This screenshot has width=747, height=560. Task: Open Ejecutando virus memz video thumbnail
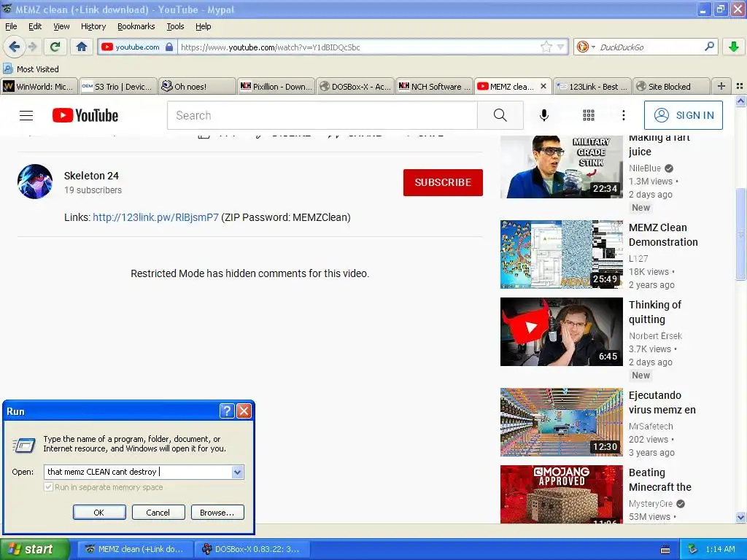click(x=561, y=422)
